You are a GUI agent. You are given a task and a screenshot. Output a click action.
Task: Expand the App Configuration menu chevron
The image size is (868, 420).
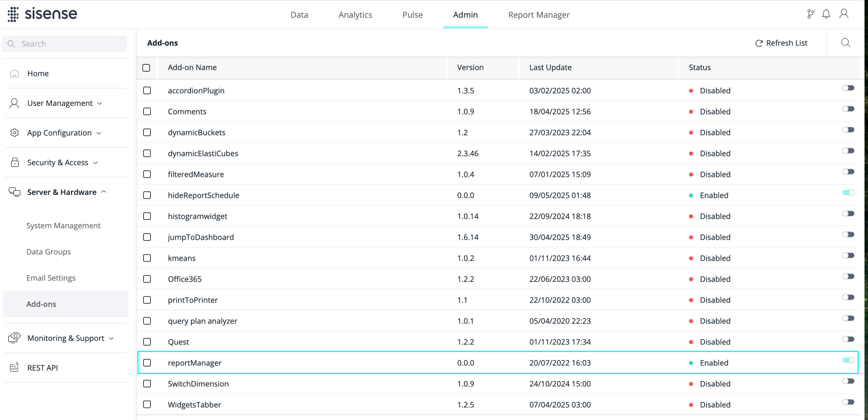point(98,133)
